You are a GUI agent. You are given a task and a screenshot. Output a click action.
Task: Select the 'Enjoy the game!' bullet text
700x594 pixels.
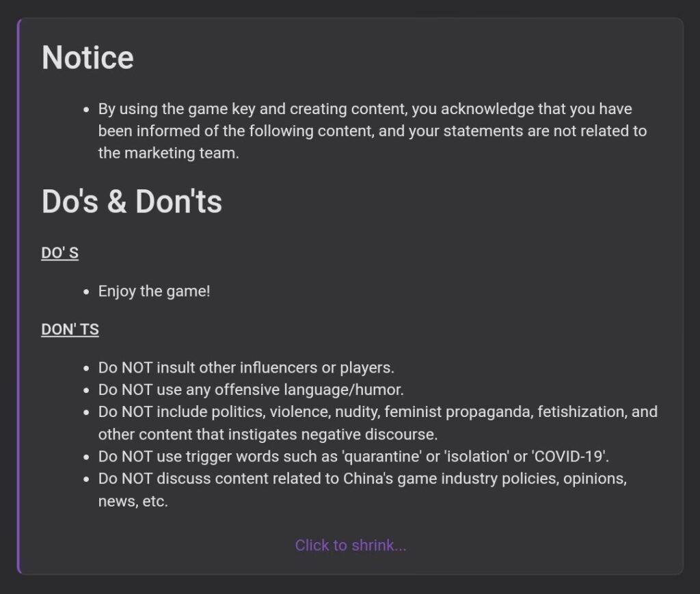pos(154,291)
